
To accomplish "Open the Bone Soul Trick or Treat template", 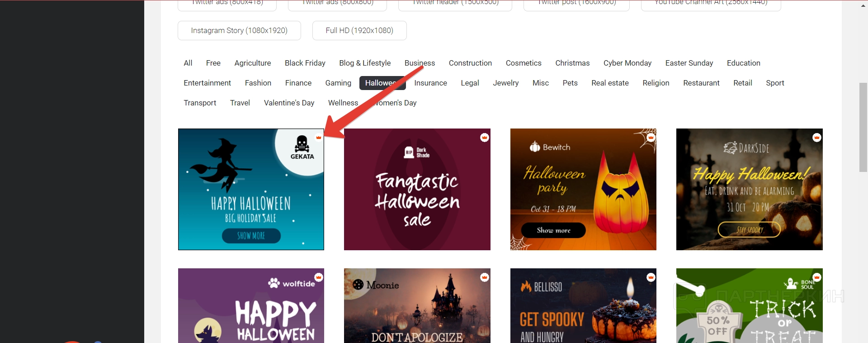I will tap(750, 305).
